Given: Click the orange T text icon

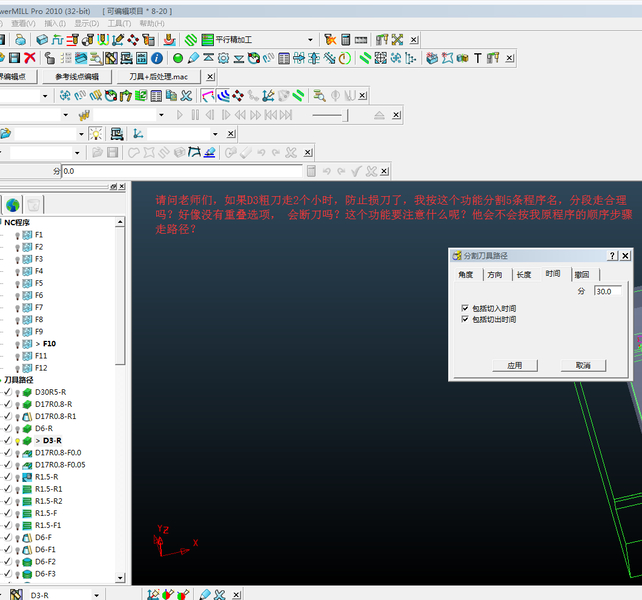Looking at the screenshot, I should click(x=478, y=58).
